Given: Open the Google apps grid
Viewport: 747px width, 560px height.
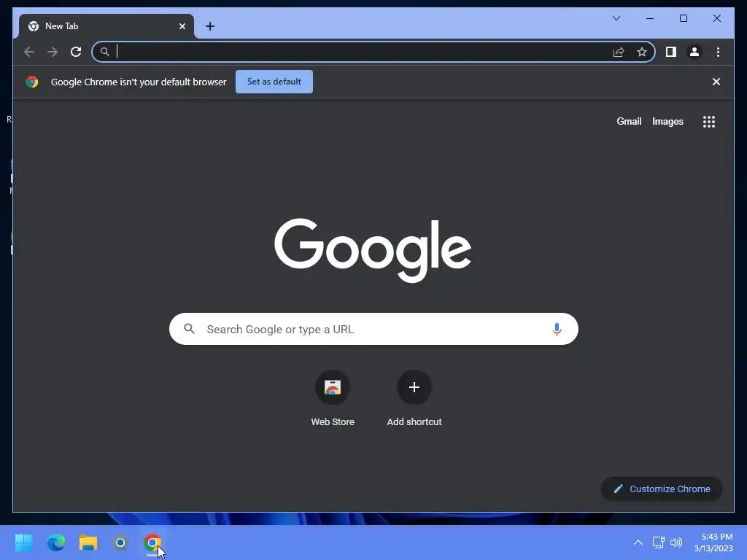Looking at the screenshot, I should [x=709, y=122].
